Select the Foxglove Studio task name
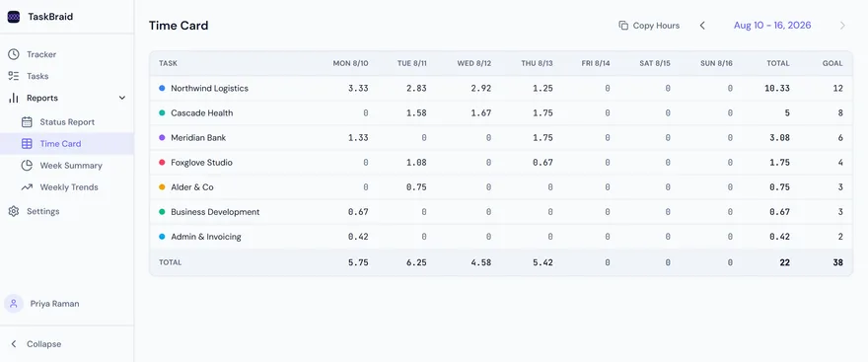The height and width of the screenshot is (362, 868). [201, 162]
